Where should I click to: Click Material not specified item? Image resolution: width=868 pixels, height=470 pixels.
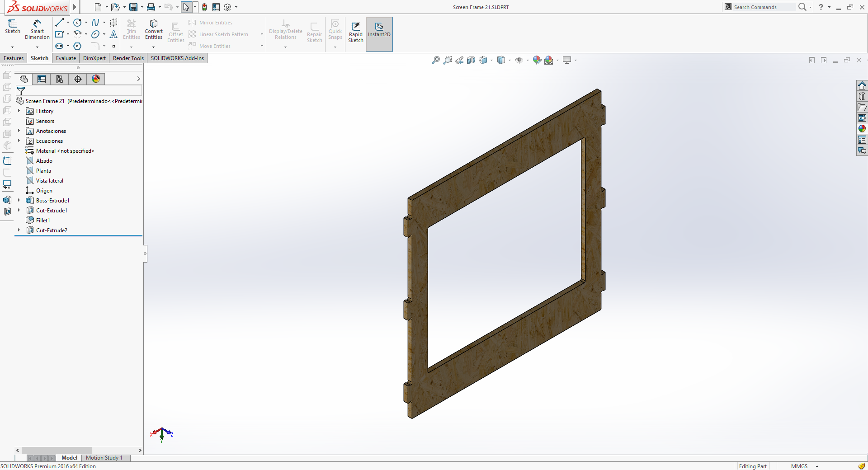65,151
